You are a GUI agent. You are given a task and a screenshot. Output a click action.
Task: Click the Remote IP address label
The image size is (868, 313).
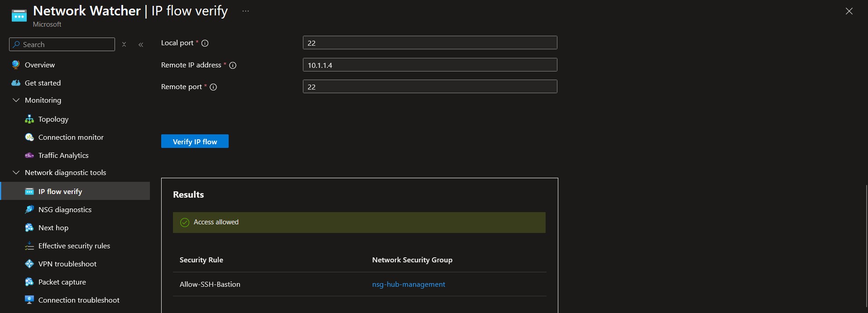[x=191, y=65]
